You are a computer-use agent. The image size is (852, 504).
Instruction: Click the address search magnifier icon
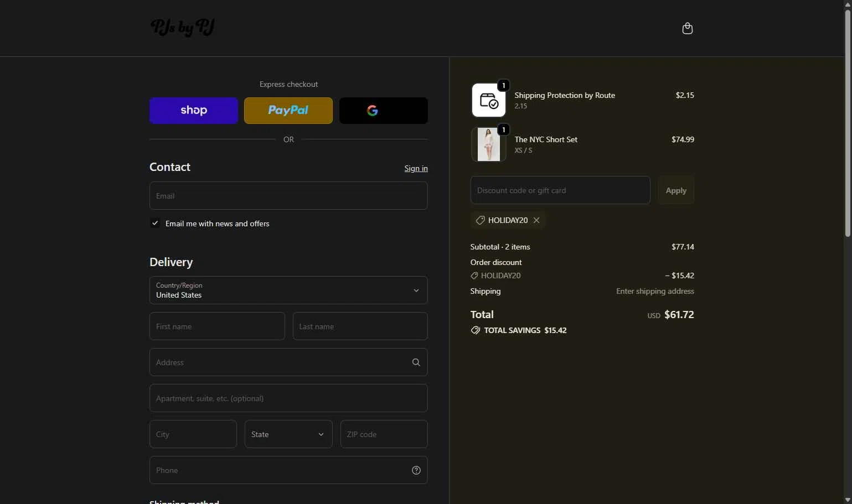click(416, 362)
